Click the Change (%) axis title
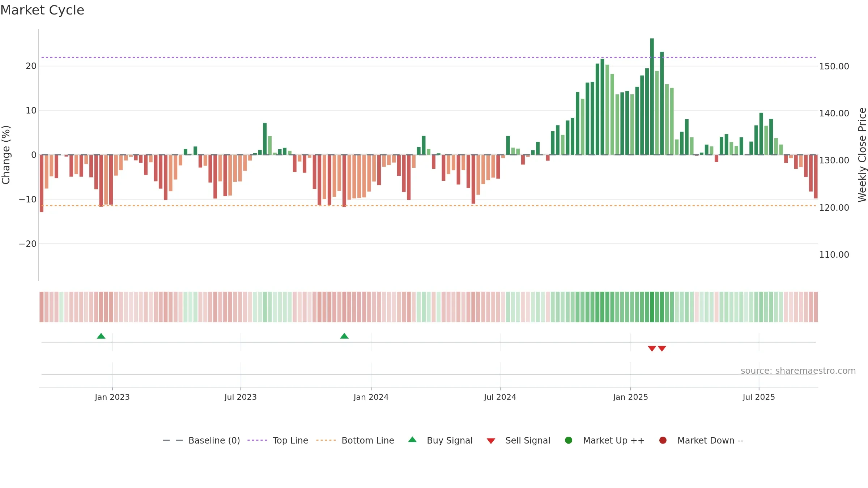This screenshot has width=868, height=488. pos(6,155)
